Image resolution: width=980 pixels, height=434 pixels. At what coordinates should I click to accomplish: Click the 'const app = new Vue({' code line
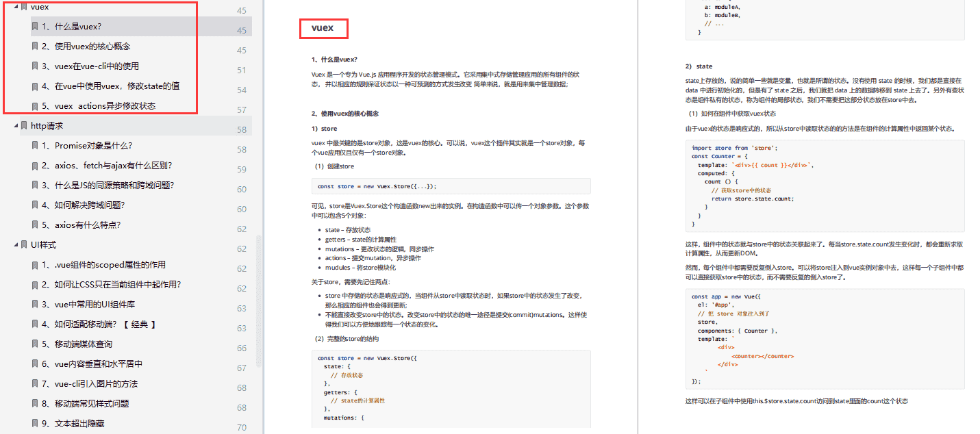pyautogui.click(x=727, y=296)
